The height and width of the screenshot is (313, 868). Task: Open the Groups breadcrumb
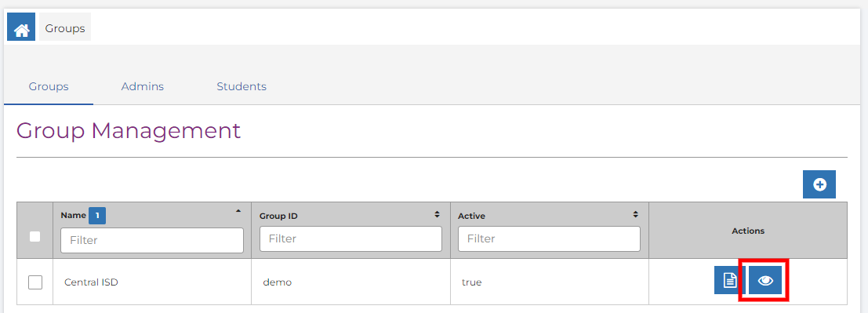click(65, 28)
